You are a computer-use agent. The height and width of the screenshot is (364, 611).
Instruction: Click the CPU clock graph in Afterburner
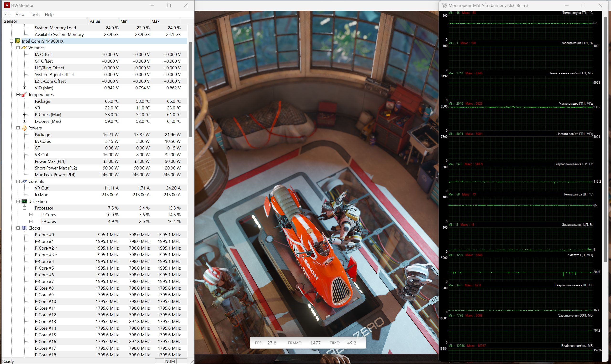(521, 270)
